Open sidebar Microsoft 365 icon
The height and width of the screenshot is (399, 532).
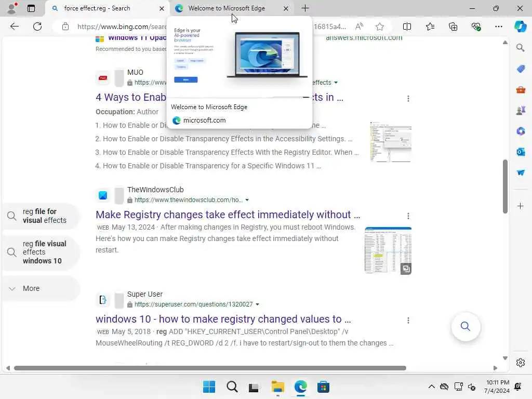pyautogui.click(x=521, y=131)
